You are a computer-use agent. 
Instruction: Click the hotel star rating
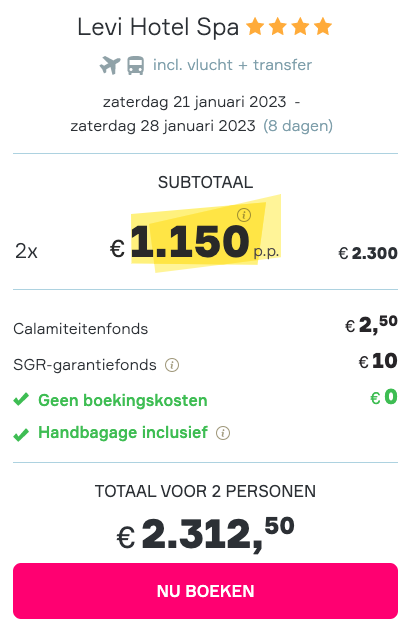coord(289,27)
